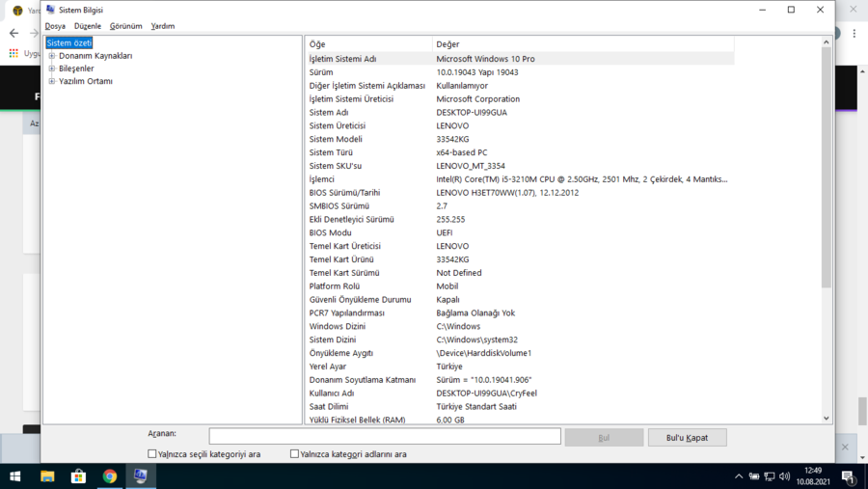Screen dimensions: 868x489
Task: Open the Dosya menu
Action: click(55, 26)
